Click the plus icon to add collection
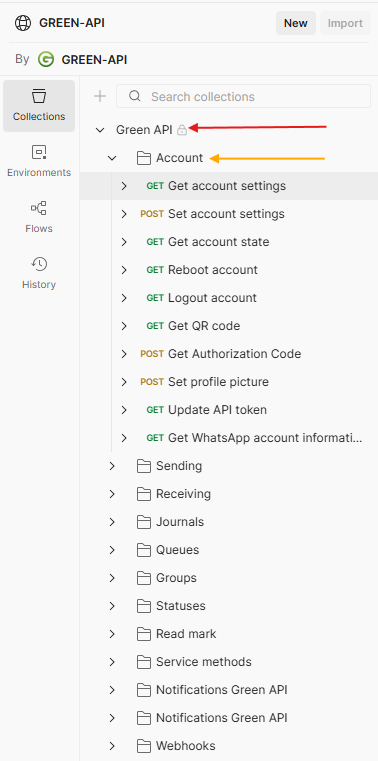 [99, 96]
